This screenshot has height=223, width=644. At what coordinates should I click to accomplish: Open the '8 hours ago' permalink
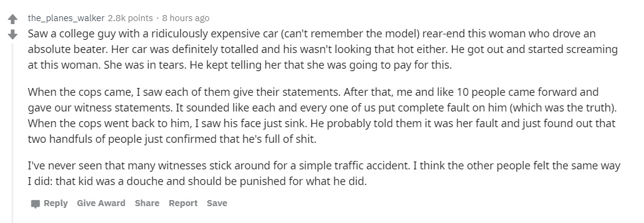tap(186, 18)
